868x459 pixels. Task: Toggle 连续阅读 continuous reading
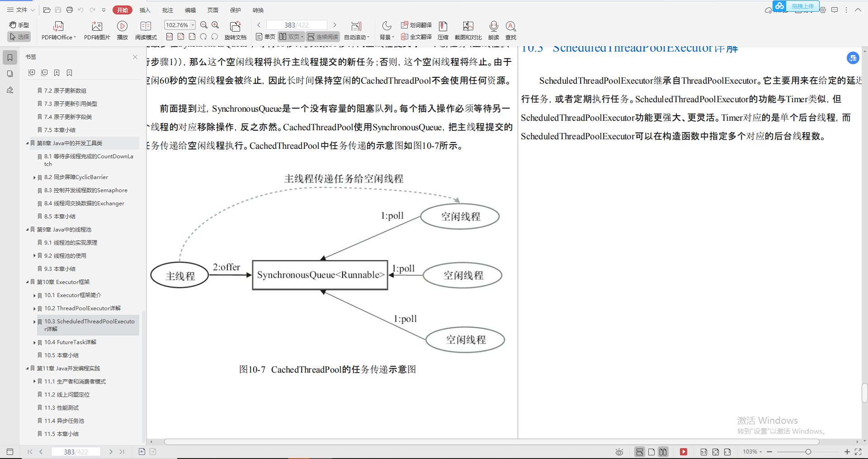point(323,37)
